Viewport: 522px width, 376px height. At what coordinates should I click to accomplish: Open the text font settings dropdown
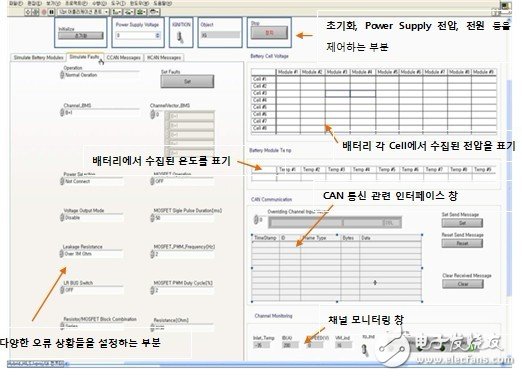[83, 12]
